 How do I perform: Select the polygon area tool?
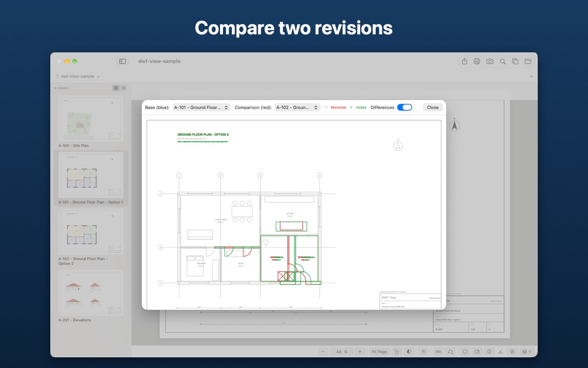coord(451,351)
